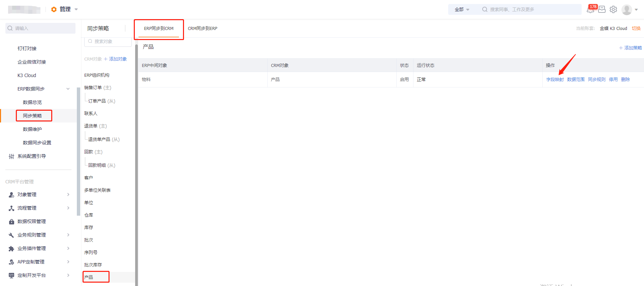Click the 流程管理 icon
The height and width of the screenshot is (286, 644).
coord(11,208)
